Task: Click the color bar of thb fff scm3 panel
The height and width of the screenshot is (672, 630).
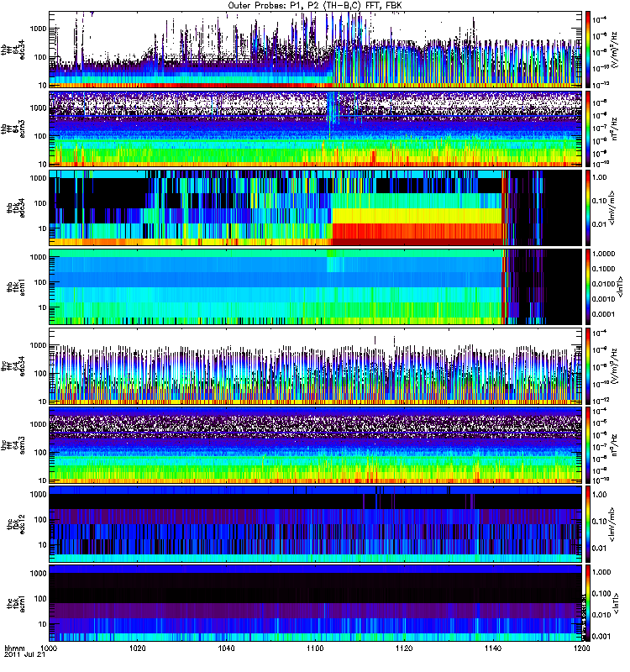Action: [x=588, y=129]
